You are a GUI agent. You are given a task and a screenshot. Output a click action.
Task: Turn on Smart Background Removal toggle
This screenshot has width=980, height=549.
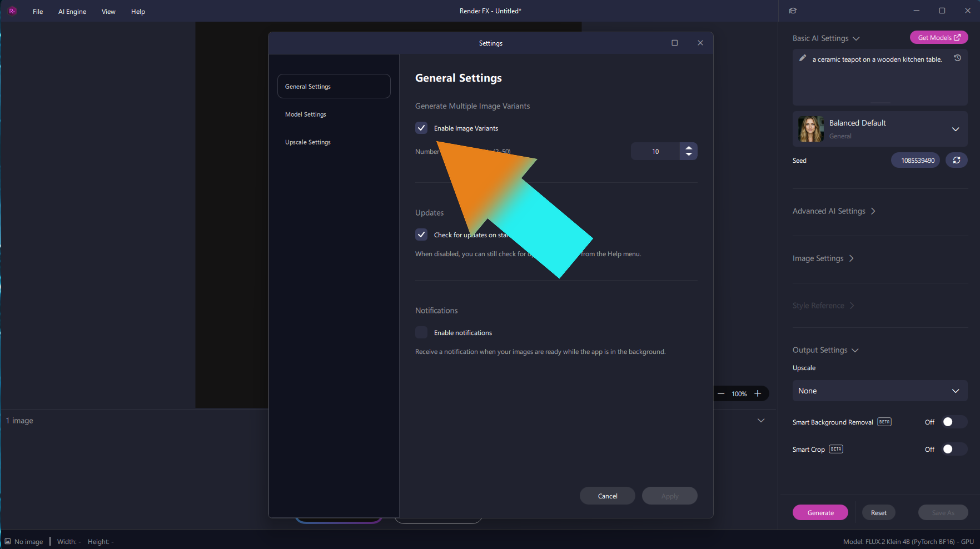[954, 422]
